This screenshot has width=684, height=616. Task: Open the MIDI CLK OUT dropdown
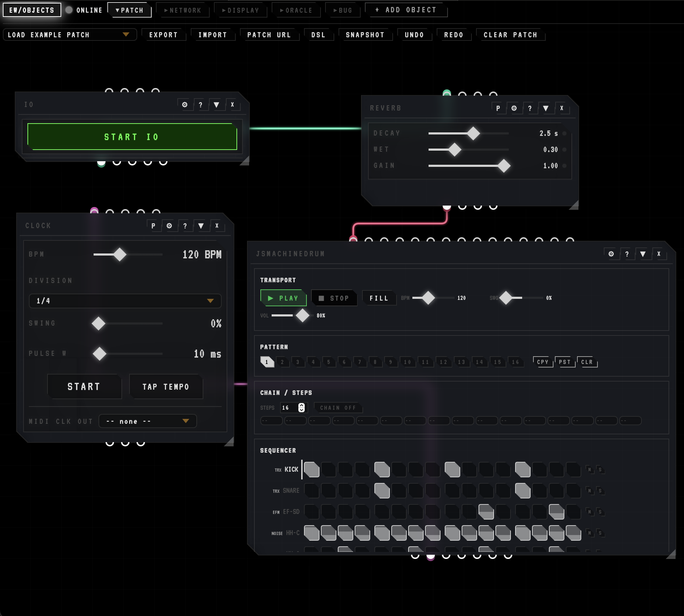148,421
